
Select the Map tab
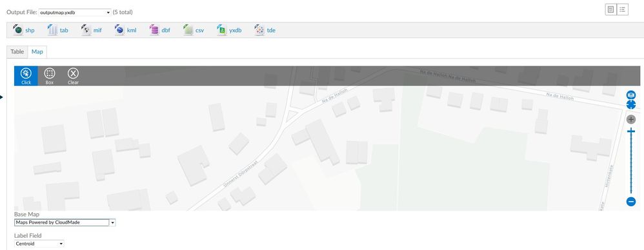coord(37,52)
